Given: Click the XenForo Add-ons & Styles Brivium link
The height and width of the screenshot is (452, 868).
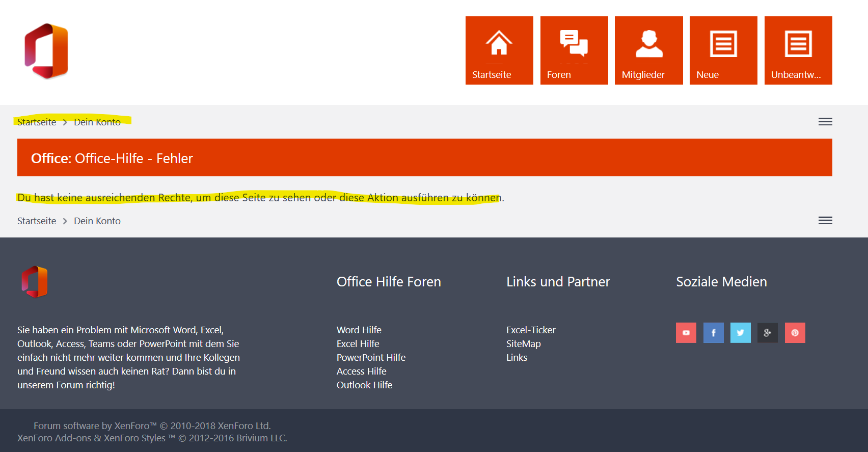Looking at the screenshot, I should 152,438.
